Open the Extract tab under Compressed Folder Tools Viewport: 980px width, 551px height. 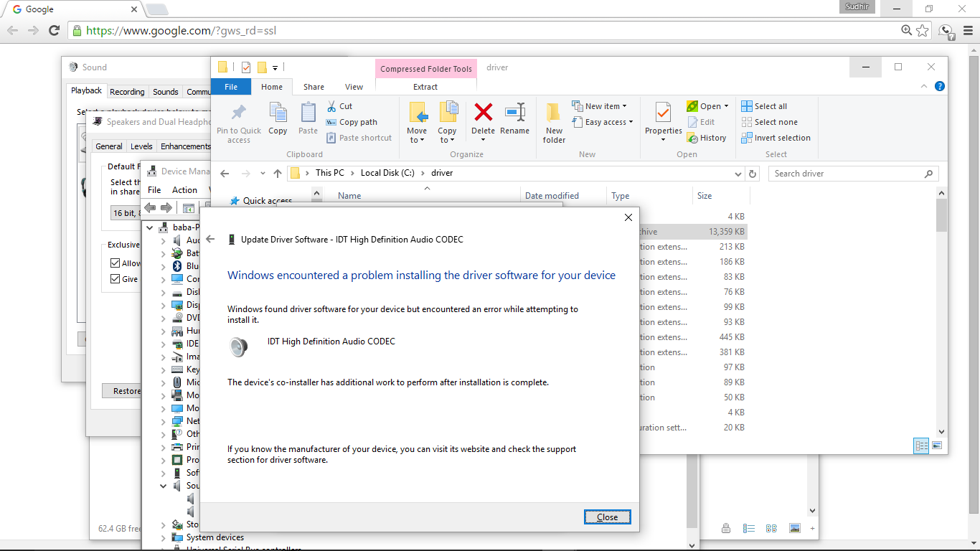coord(425,87)
